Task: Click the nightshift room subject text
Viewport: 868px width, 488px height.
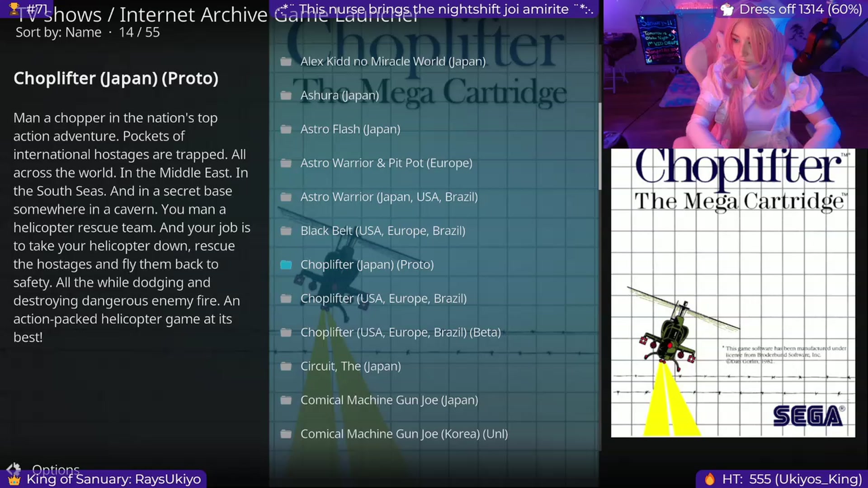Action: tap(434, 9)
